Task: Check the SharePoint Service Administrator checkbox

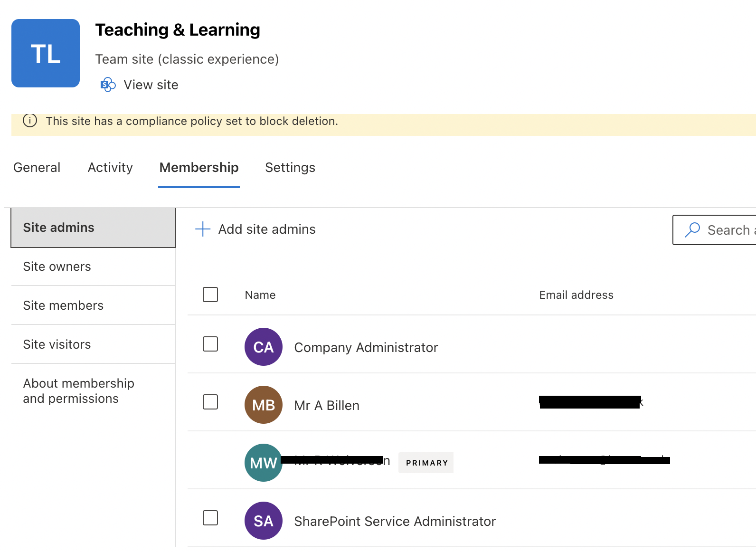Action: pos(210,518)
